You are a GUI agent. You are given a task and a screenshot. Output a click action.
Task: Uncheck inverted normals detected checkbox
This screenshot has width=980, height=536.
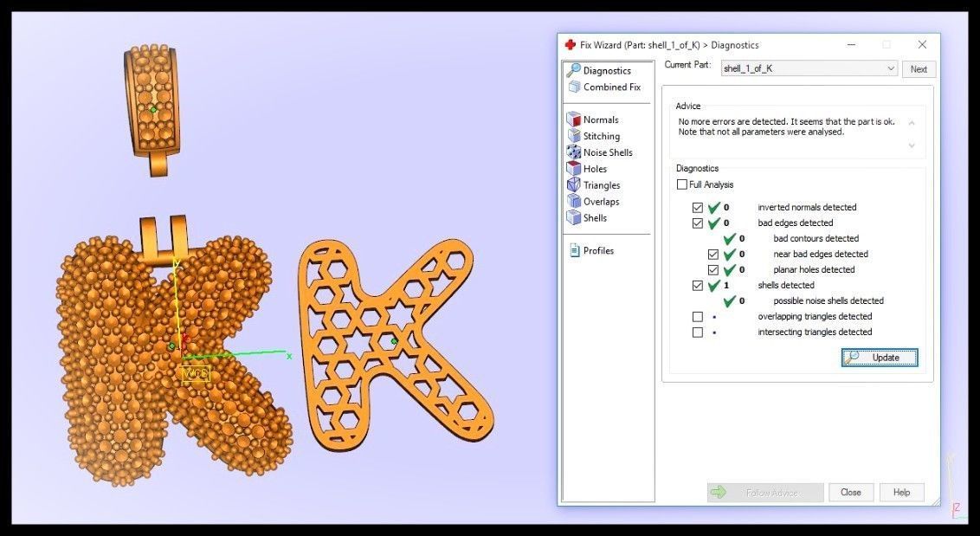click(x=698, y=207)
